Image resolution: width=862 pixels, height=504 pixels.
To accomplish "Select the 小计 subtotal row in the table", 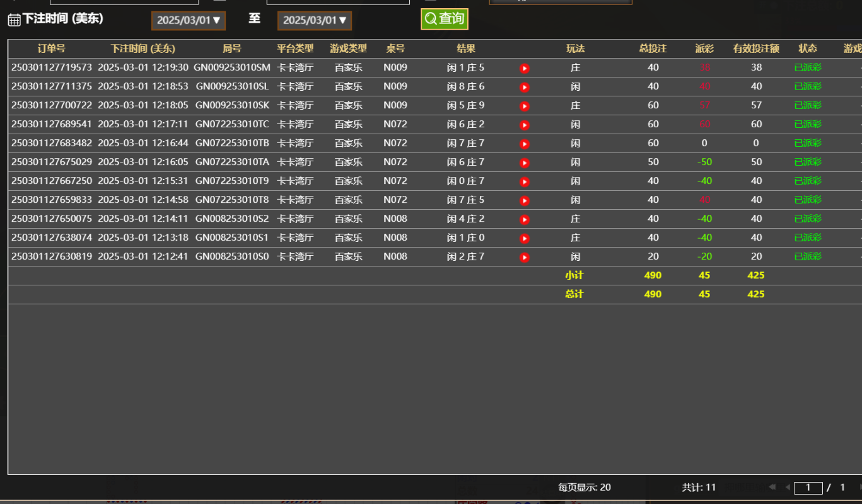I will tap(574, 275).
